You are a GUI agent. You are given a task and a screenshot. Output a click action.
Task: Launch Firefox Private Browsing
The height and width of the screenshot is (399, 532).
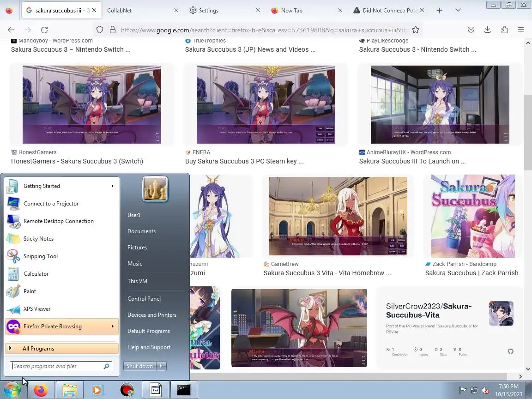(62, 326)
